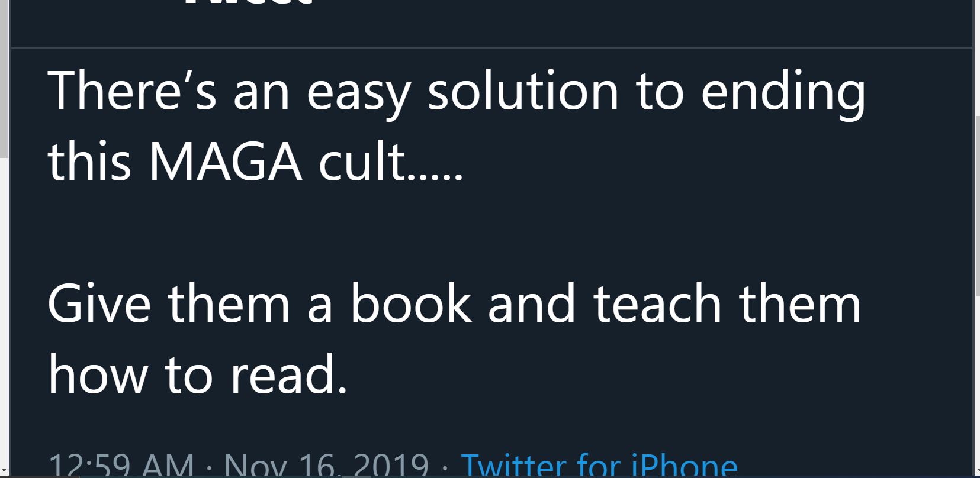The width and height of the screenshot is (980, 478).
Task: Click the word 'cult' in the tweet
Action: tap(362, 162)
